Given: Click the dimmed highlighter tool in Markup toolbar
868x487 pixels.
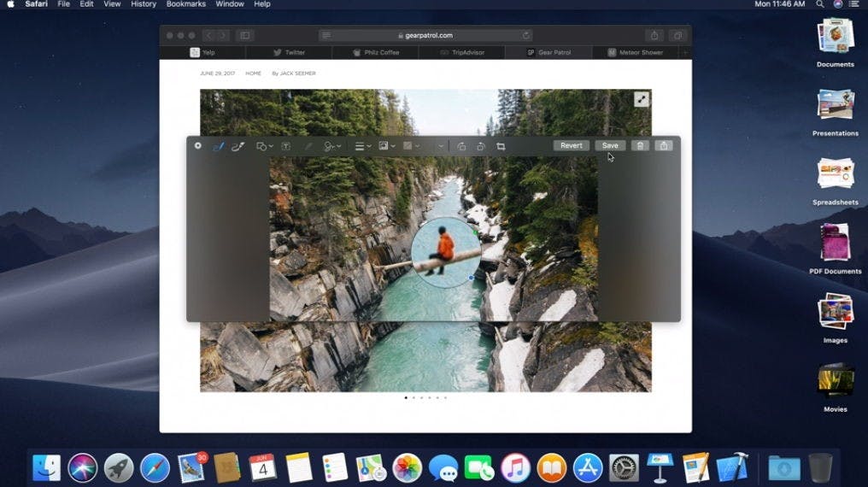Looking at the screenshot, I should coord(308,146).
